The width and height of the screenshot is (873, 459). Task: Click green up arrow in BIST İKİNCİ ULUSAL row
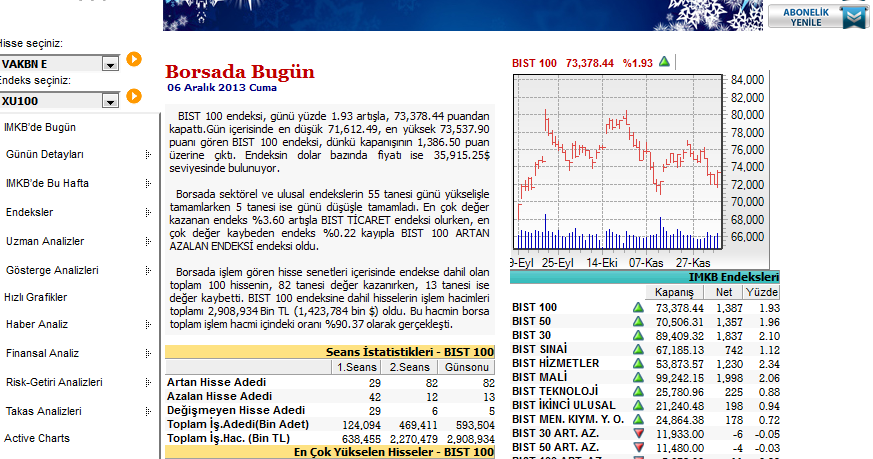pyautogui.click(x=638, y=406)
